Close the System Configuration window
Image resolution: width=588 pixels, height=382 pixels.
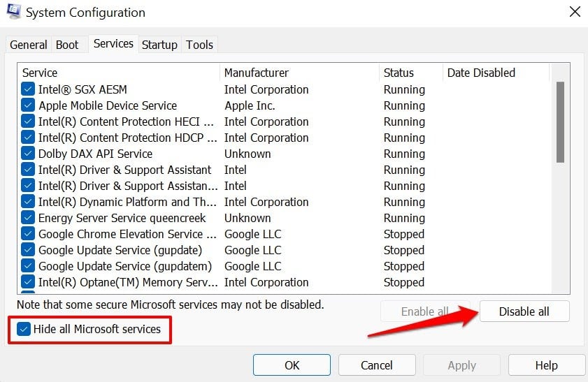pyautogui.click(x=574, y=12)
